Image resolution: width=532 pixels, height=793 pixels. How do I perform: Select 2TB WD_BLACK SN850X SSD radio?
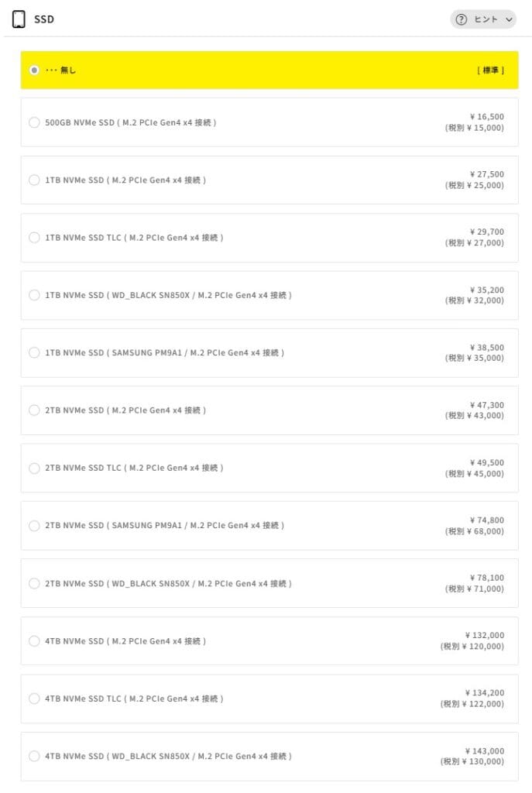34,583
